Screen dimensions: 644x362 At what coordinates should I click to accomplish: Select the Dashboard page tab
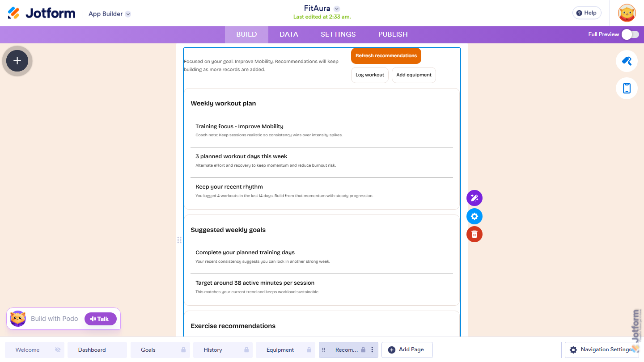[97, 350]
